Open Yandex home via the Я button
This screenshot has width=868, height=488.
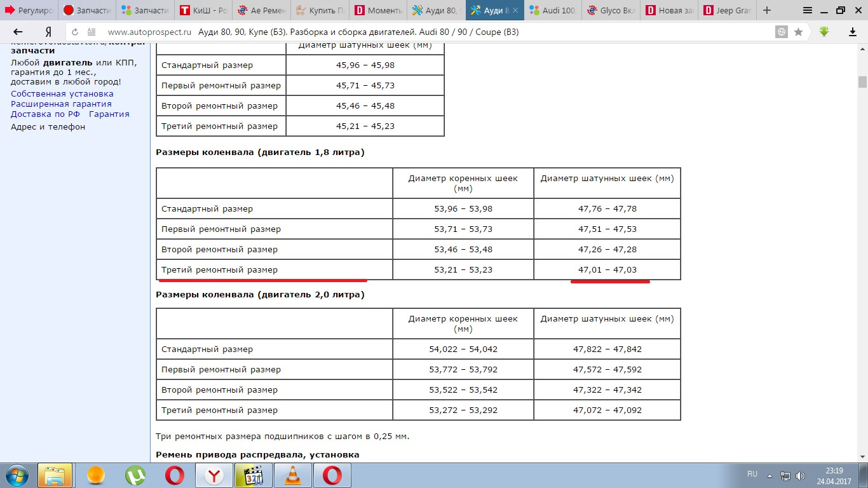tap(48, 32)
